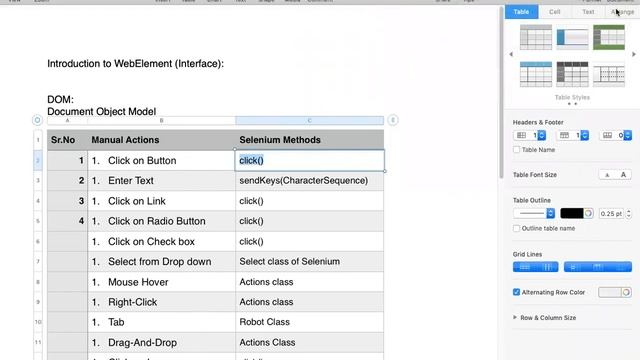Screen dimensions: 640x360
Task: Click the Click on Check box cell
Action: [161, 242]
